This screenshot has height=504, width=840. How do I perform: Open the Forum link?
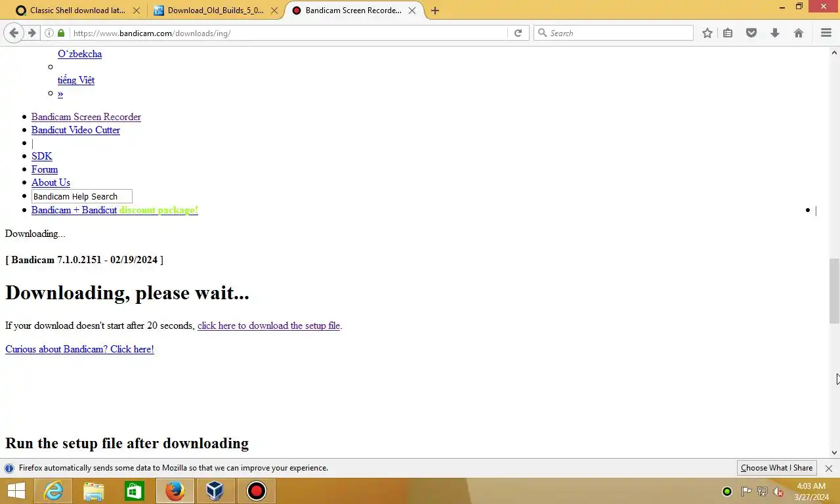click(45, 169)
